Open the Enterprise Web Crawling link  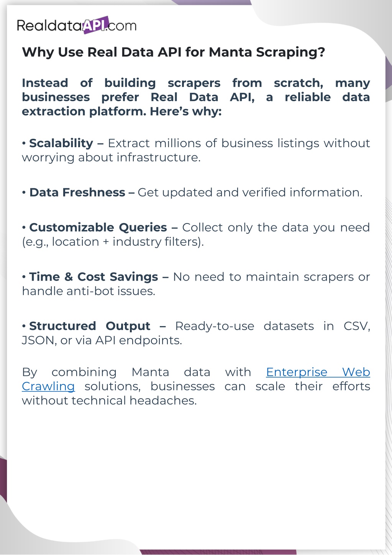[318, 372]
